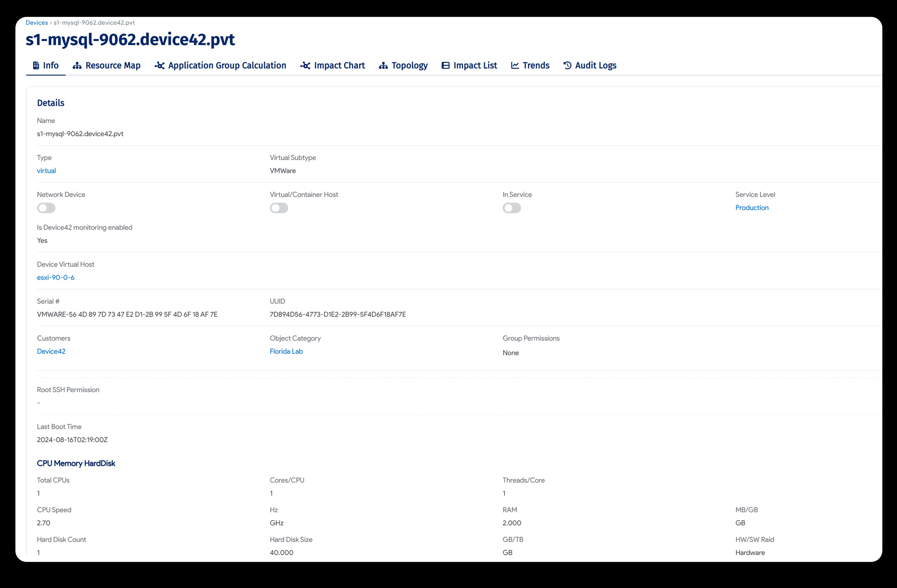Click the Audit Logs history icon
Image resolution: width=897 pixels, height=588 pixels.
pyautogui.click(x=567, y=66)
